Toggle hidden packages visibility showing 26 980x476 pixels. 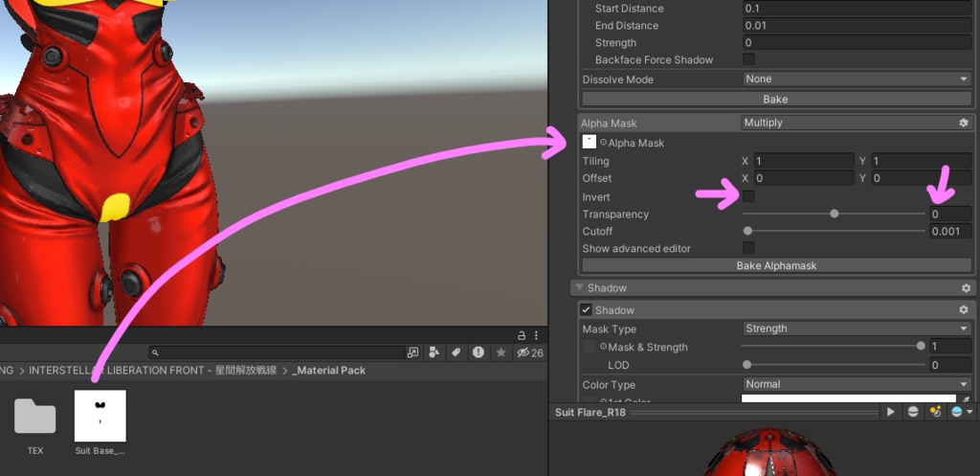(x=529, y=352)
